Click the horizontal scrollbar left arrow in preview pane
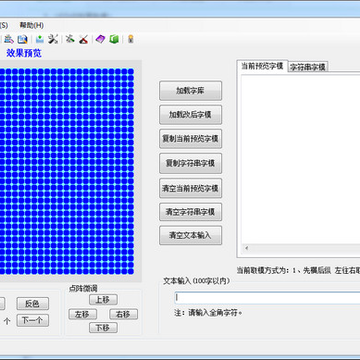360x360 pixels. click(247, 248)
